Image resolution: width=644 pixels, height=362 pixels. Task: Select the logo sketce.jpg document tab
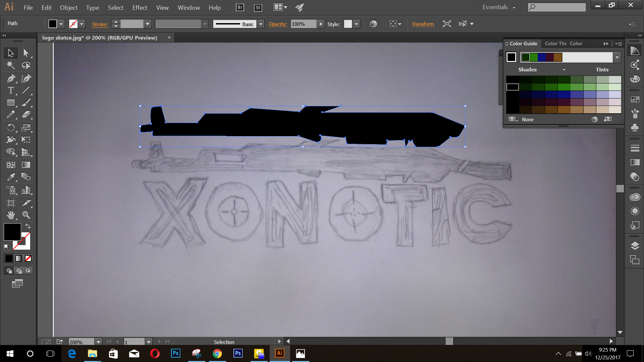point(100,38)
